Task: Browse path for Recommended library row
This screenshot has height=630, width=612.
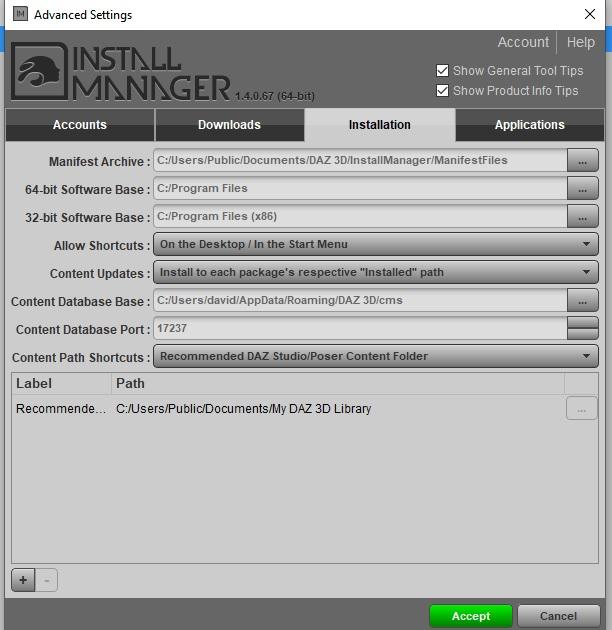Action: [581, 409]
